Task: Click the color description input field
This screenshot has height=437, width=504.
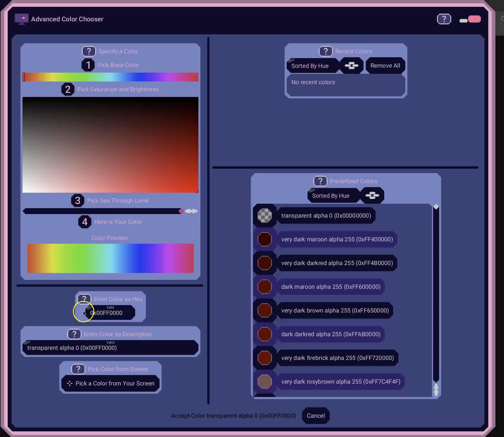Action: click(x=110, y=347)
